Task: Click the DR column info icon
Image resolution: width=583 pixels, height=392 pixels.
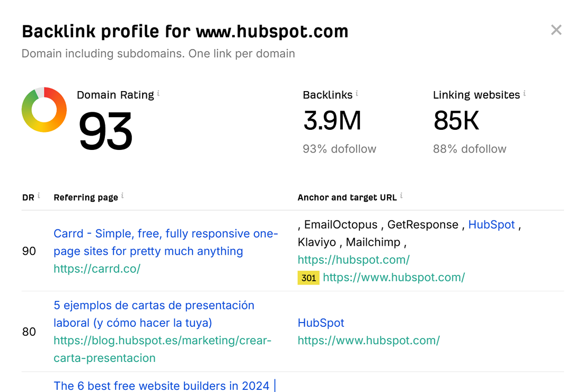Action: coord(39,196)
